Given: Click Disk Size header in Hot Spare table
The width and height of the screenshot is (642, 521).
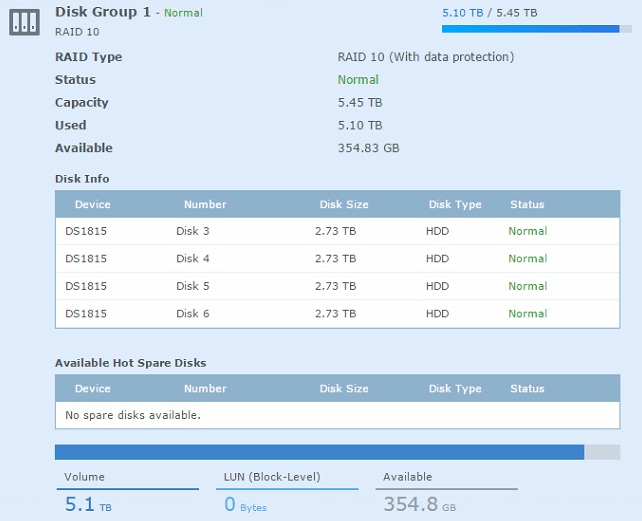Looking at the screenshot, I should pos(344,389).
